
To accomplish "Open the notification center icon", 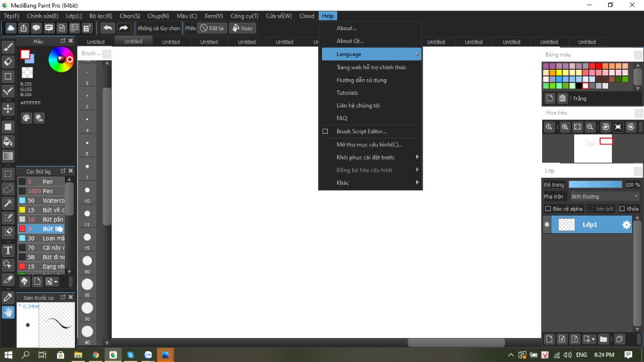I will (628, 355).
